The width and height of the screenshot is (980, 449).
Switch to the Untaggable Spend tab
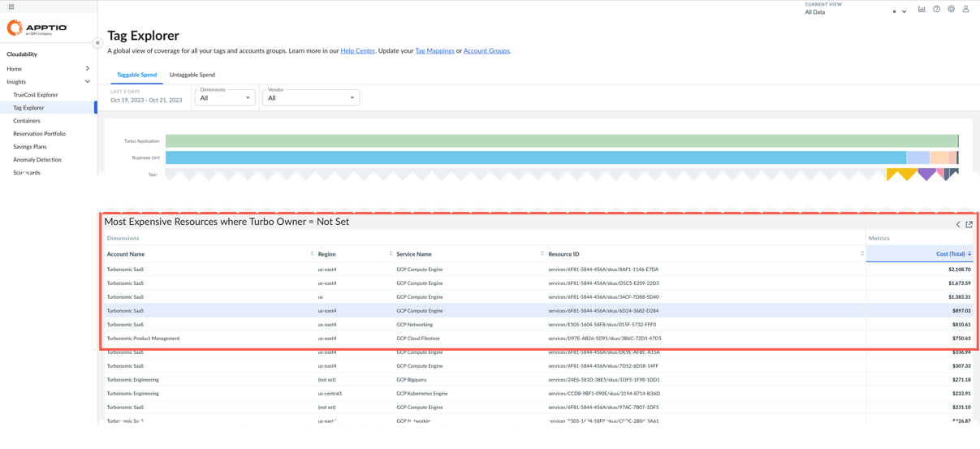pyautogui.click(x=192, y=75)
